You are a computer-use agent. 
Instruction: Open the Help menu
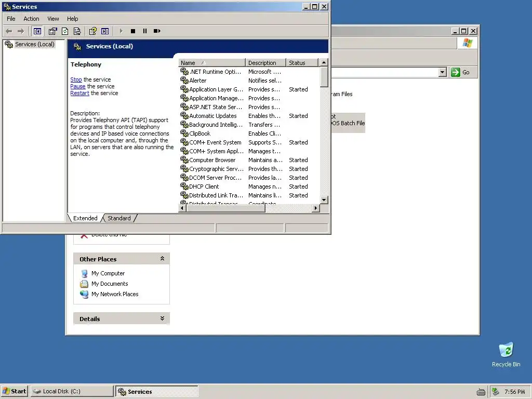72,19
